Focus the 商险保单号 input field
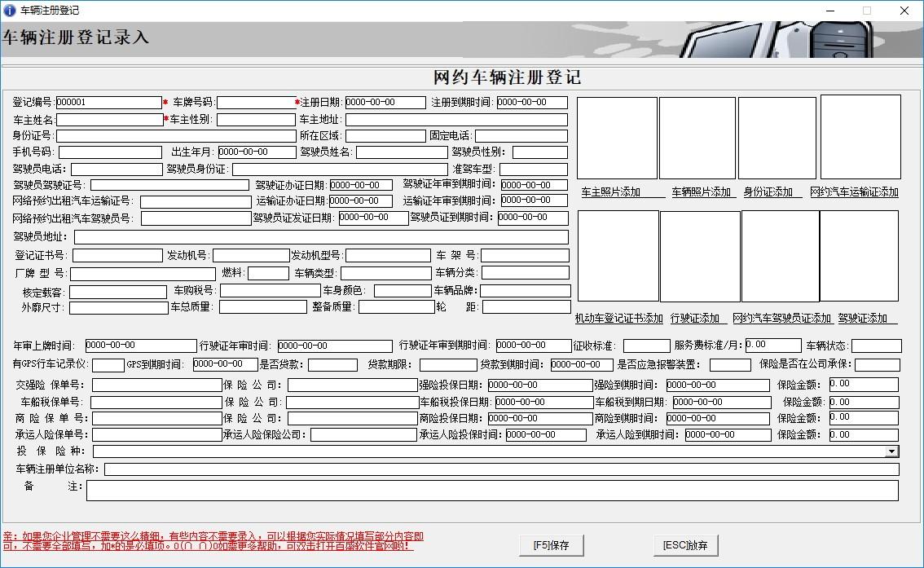Screen dimensions: 924x568 (x=156, y=418)
